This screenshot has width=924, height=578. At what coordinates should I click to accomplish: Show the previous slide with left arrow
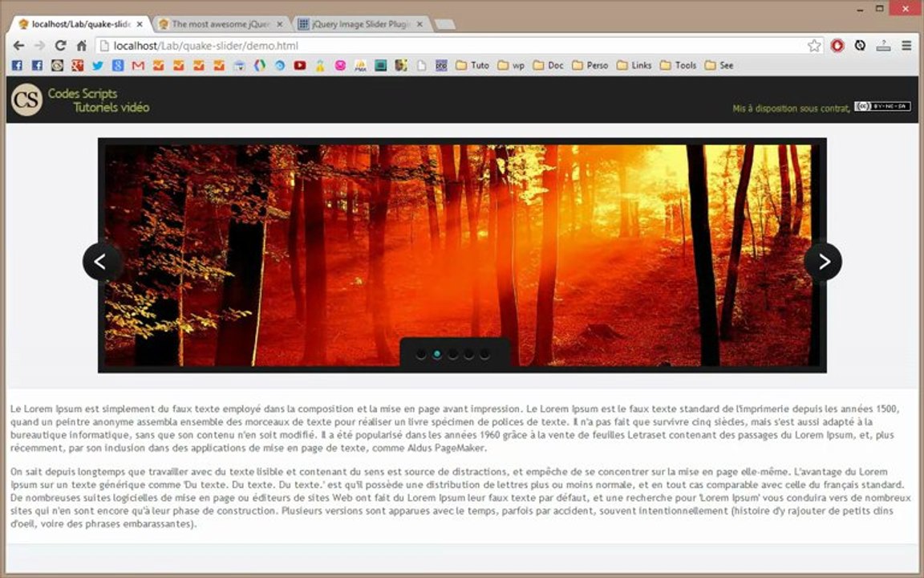(x=101, y=261)
